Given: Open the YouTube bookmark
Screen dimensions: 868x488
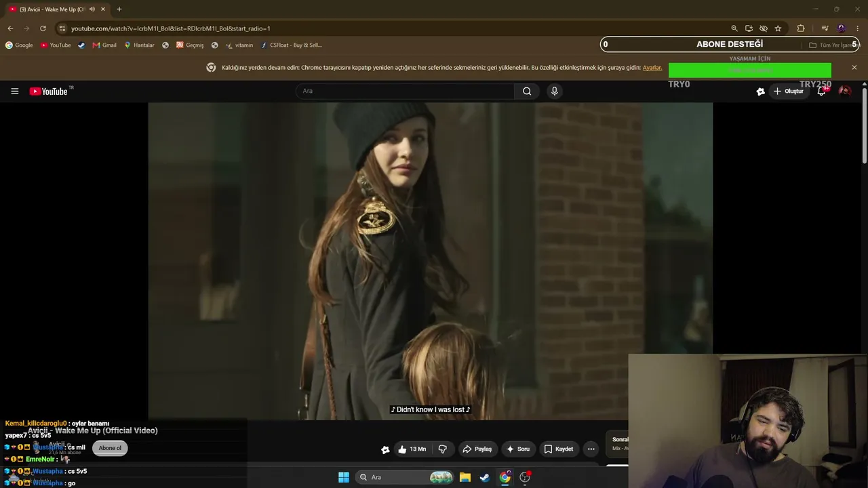Looking at the screenshot, I should coord(56,45).
